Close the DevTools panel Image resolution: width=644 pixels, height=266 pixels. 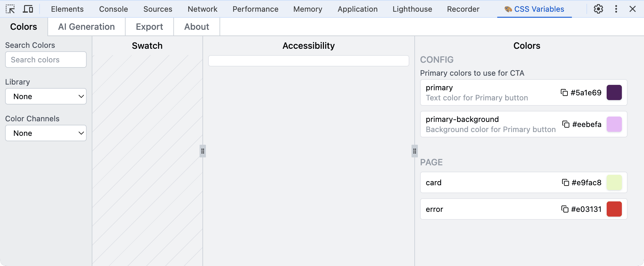coord(632,9)
